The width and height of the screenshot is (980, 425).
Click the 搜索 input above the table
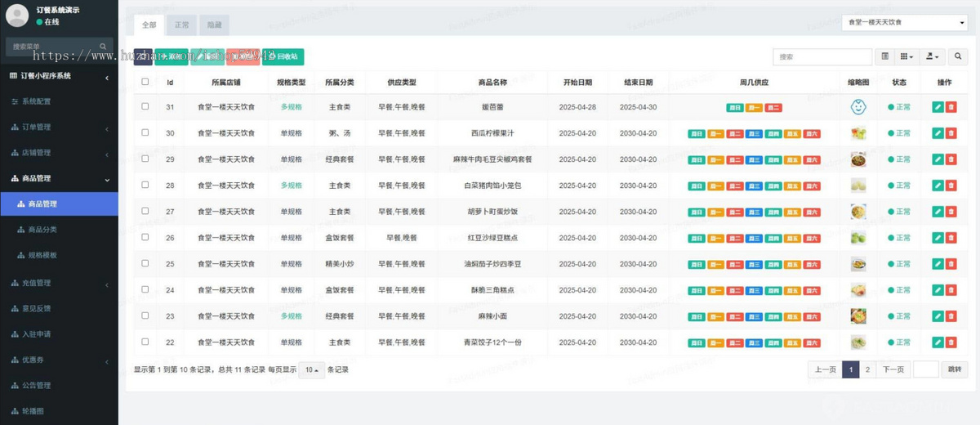[x=822, y=56]
